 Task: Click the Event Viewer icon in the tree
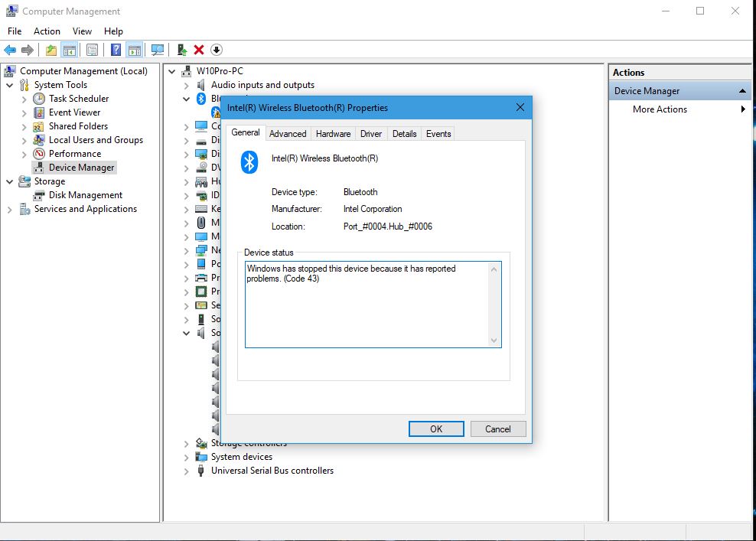pos(38,112)
